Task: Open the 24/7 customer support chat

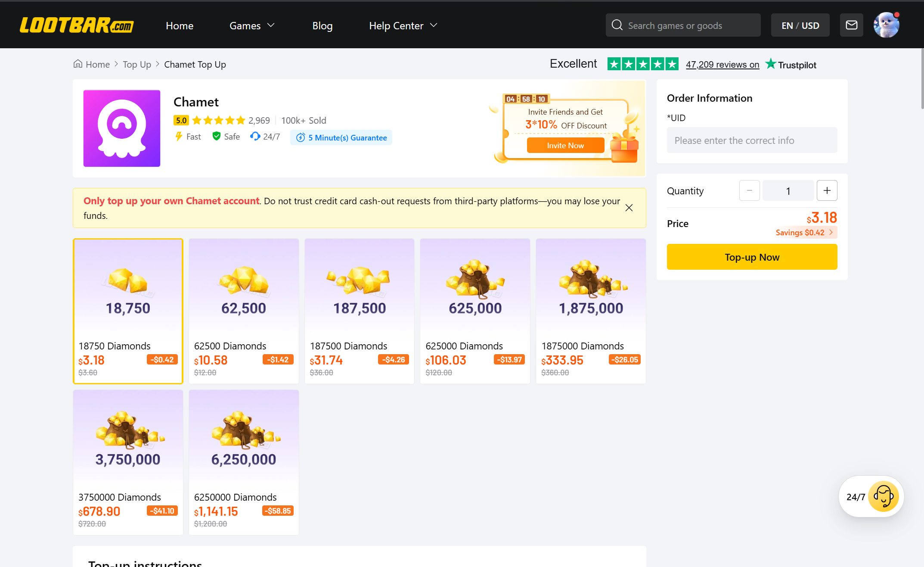Action: (871, 496)
